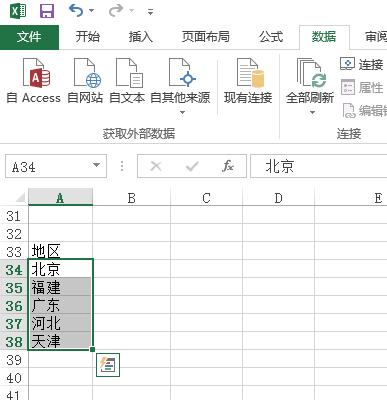Click inside the Name Box showing A34
Viewport: 387px width, 400px height.
pyautogui.click(x=48, y=166)
